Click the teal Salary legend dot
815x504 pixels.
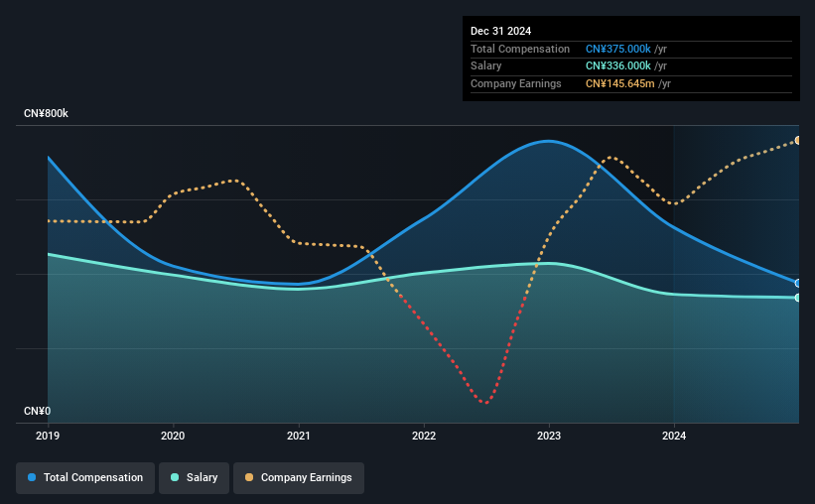point(175,477)
